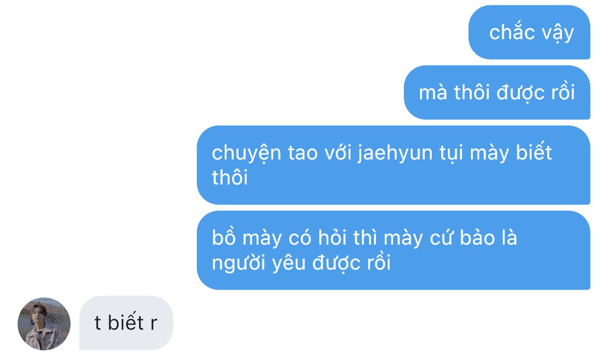Image resolution: width=608 pixels, height=364 pixels.
Task: Select the 'chuyện tao với jaehyun' message bubble
Action: (394, 165)
